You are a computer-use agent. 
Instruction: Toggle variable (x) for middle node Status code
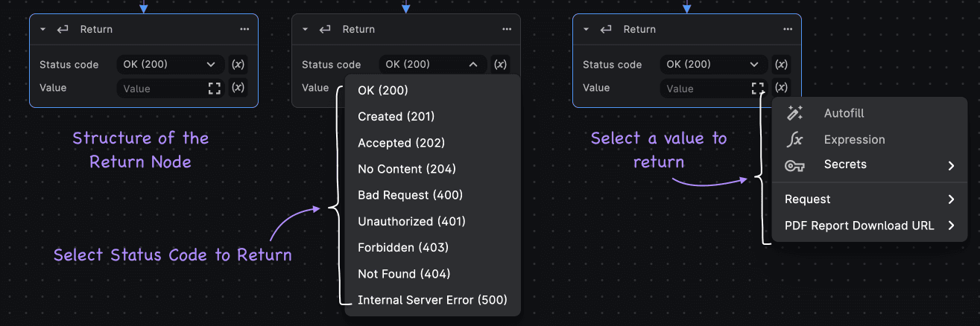501,64
